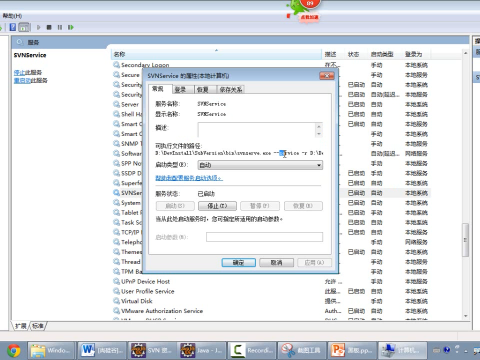This screenshot has width=480, height=360.
Task: Pause the service with the toolbar pause icon
Action: pyautogui.click(x=60, y=27)
